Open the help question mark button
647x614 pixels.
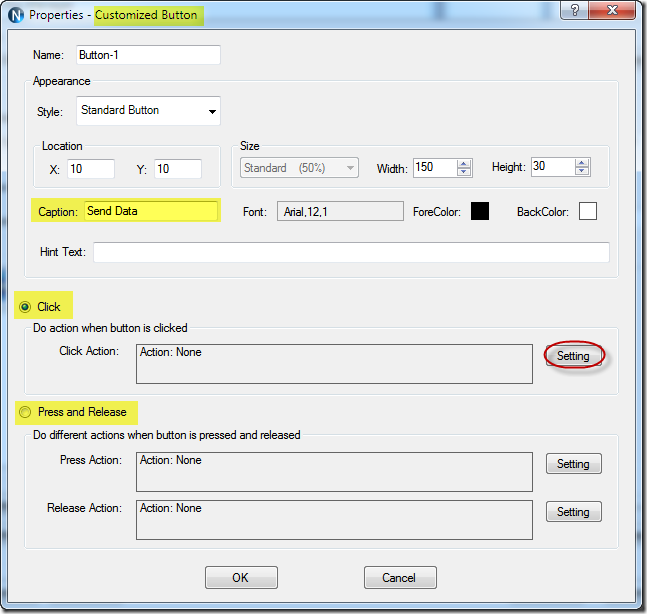pyautogui.click(x=574, y=10)
